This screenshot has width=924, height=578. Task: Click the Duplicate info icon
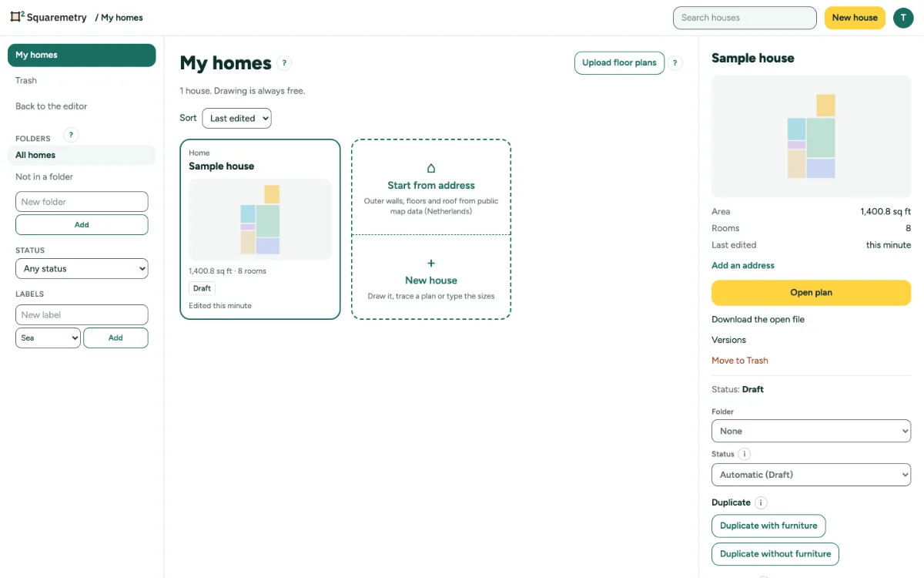pos(761,502)
